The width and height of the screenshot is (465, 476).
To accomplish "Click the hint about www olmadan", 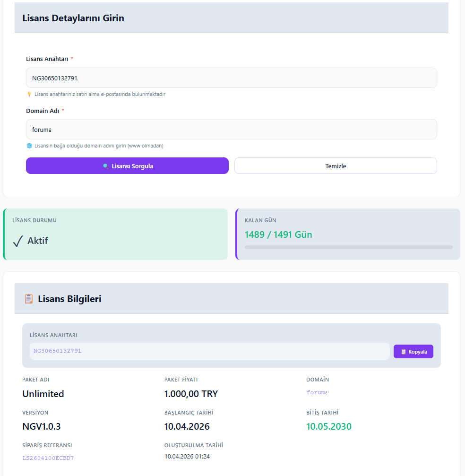I will click(x=99, y=146).
